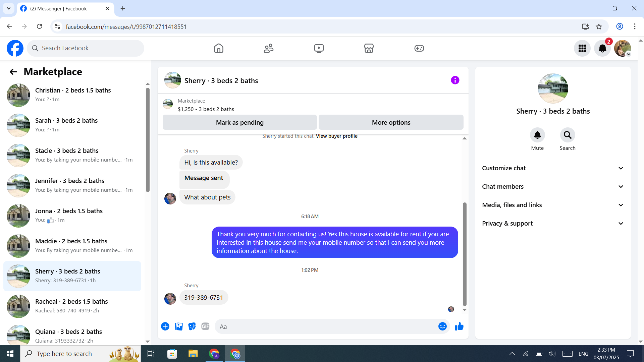Click Mark as pending button
644x362 pixels.
click(239, 122)
